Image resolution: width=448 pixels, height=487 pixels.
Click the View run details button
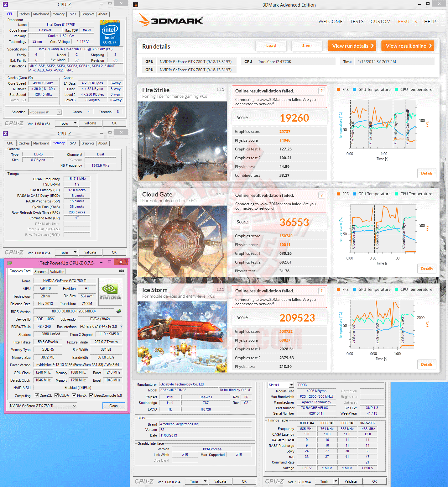[x=352, y=46]
